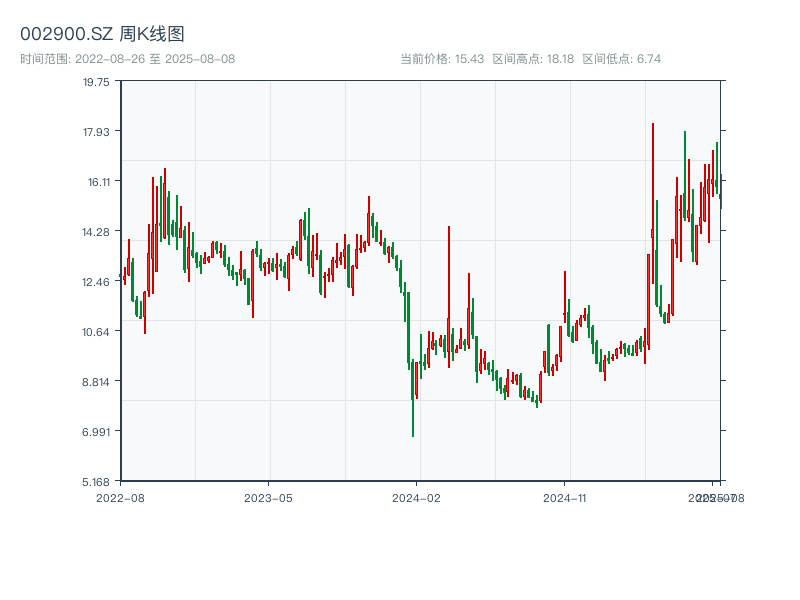
Task: Click the 8.814 y-axis label
Action: 96,382
